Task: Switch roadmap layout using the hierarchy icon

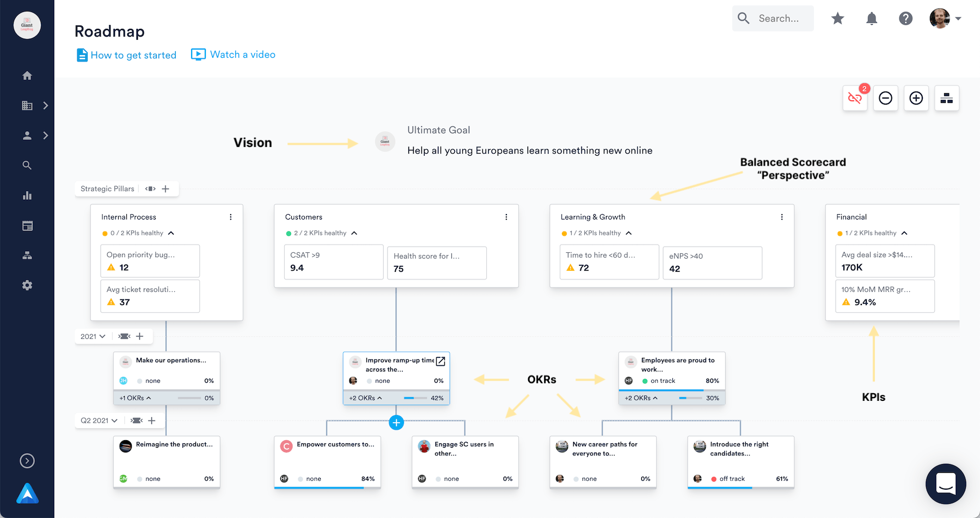Action: coord(947,98)
